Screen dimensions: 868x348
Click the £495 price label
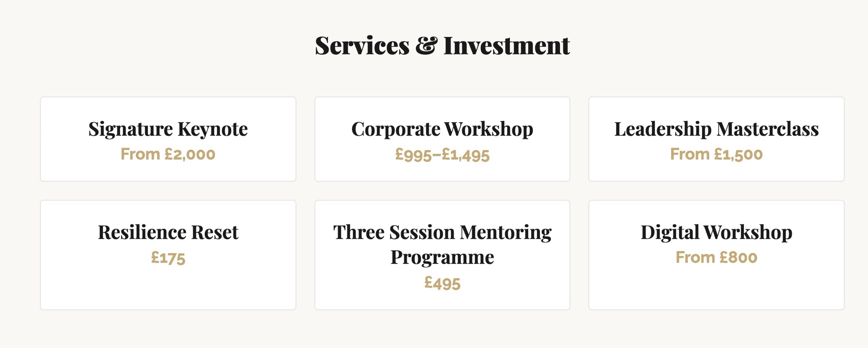click(x=442, y=283)
